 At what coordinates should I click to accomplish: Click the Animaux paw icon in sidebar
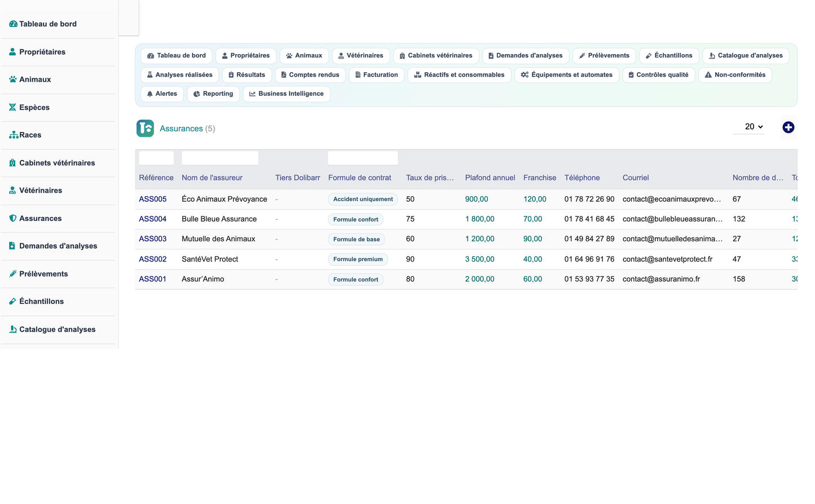tap(12, 79)
